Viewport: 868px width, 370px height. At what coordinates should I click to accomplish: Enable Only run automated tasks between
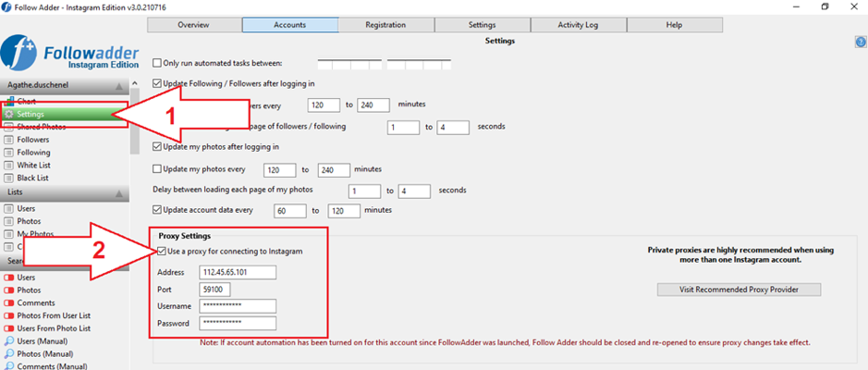click(x=156, y=63)
